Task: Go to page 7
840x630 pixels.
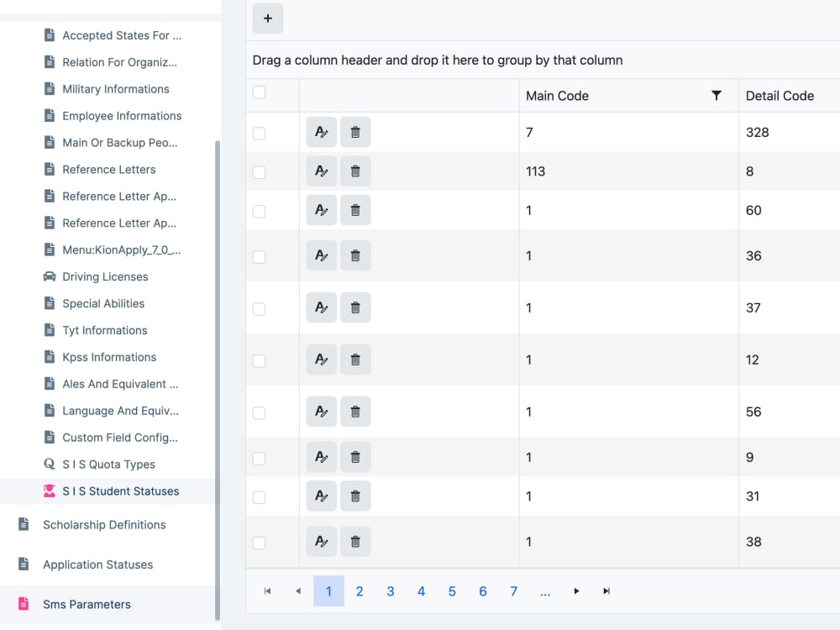Action: click(514, 591)
